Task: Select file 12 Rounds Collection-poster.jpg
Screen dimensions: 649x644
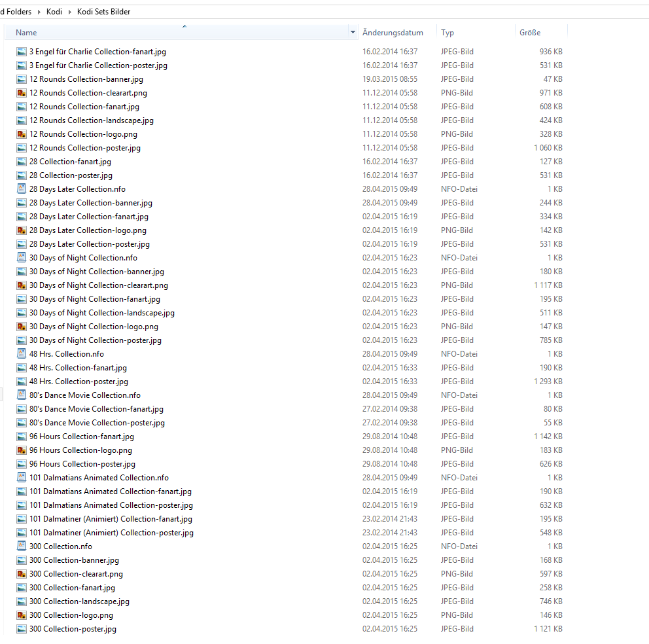Action: pyautogui.click(x=85, y=148)
